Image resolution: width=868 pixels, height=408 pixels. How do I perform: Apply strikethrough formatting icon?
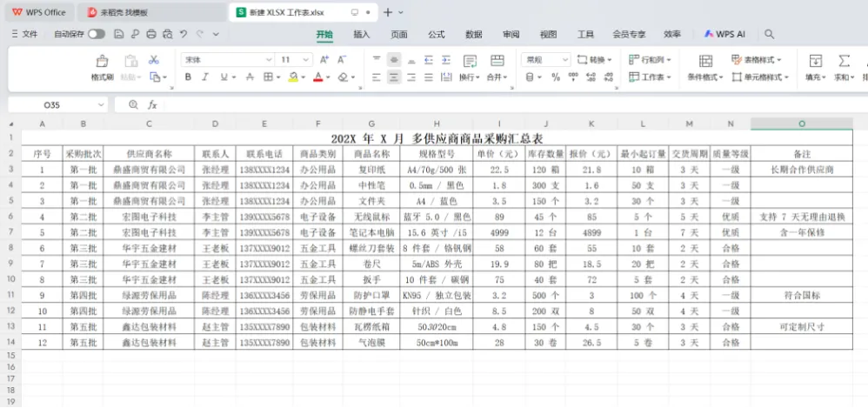point(250,77)
